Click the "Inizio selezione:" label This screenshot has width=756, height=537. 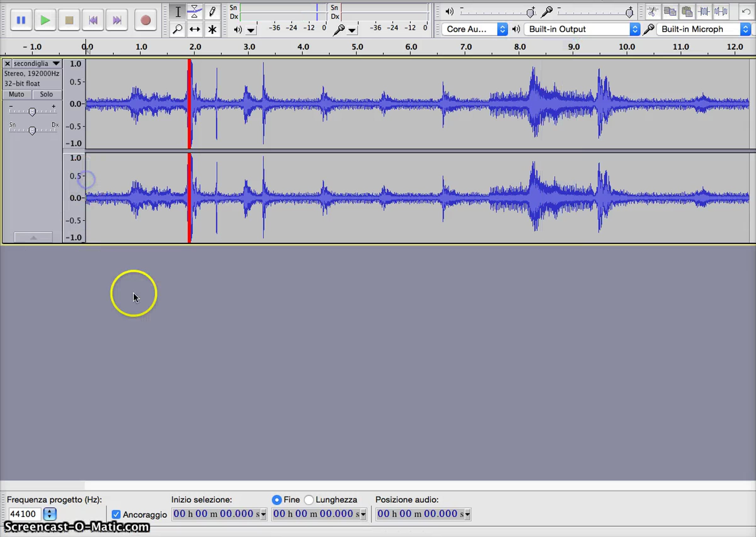click(x=202, y=500)
